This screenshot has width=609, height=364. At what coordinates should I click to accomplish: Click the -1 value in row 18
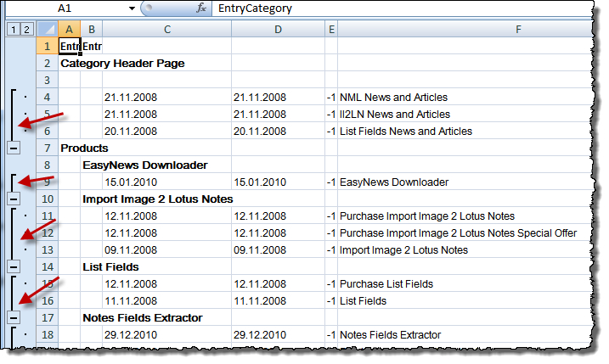tap(331, 335)
